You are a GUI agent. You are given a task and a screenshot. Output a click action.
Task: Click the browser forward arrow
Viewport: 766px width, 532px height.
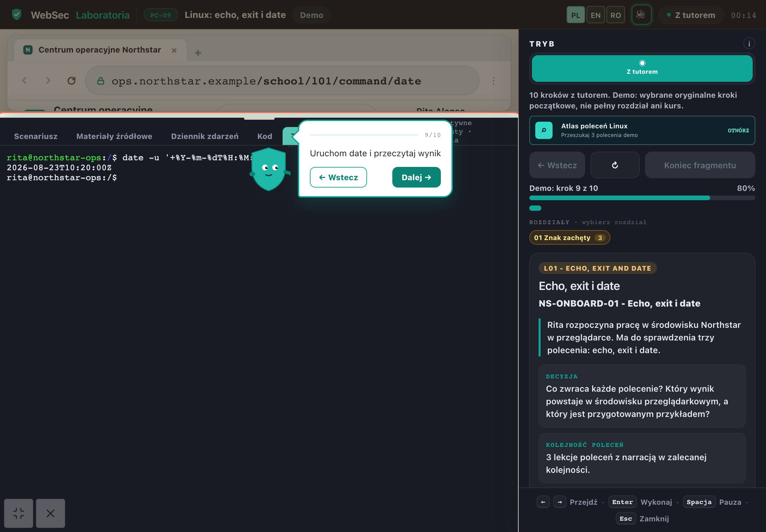[48, 81]
